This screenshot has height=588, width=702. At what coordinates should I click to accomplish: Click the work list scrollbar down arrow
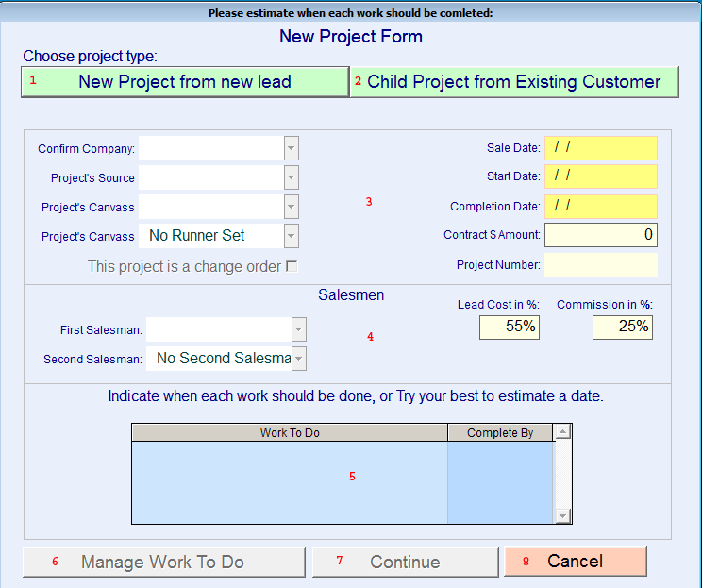tap(562, 516)
